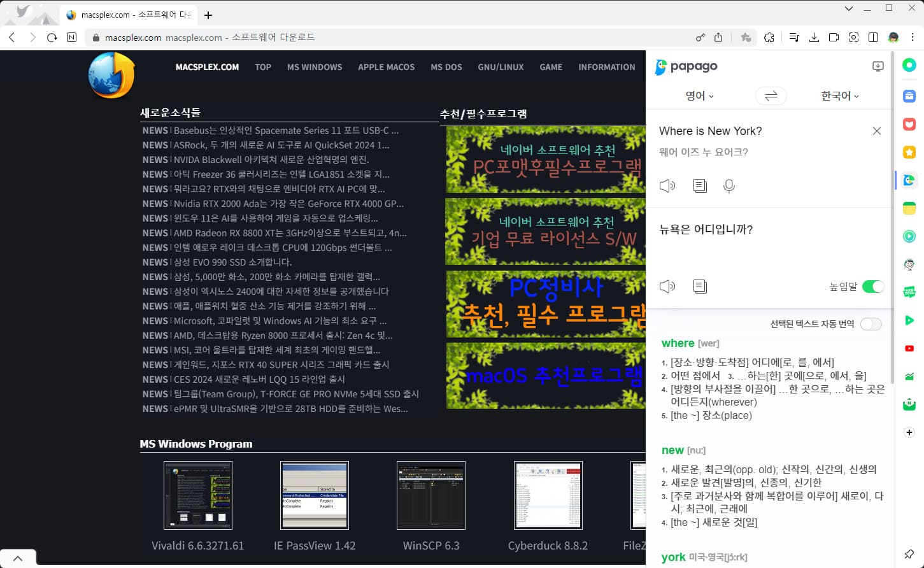
Task: Open the green ring icon in sidebar
Action: pyautogui.click(x=909, y=65)
